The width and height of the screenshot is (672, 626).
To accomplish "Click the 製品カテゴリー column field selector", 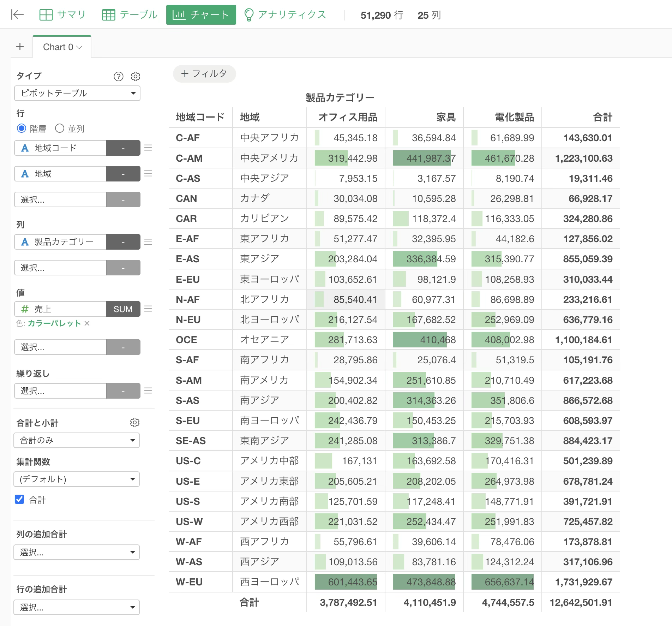I will (x=60, y=242).
